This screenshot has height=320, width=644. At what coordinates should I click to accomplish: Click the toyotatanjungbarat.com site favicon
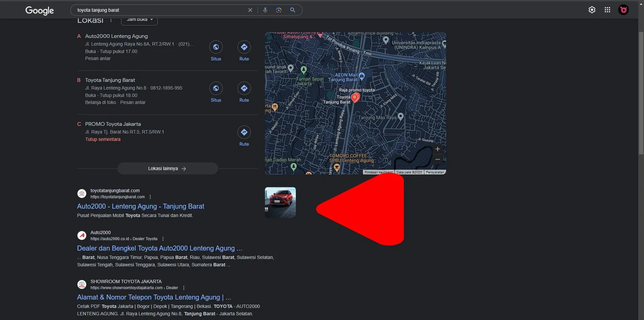point(82,194)
